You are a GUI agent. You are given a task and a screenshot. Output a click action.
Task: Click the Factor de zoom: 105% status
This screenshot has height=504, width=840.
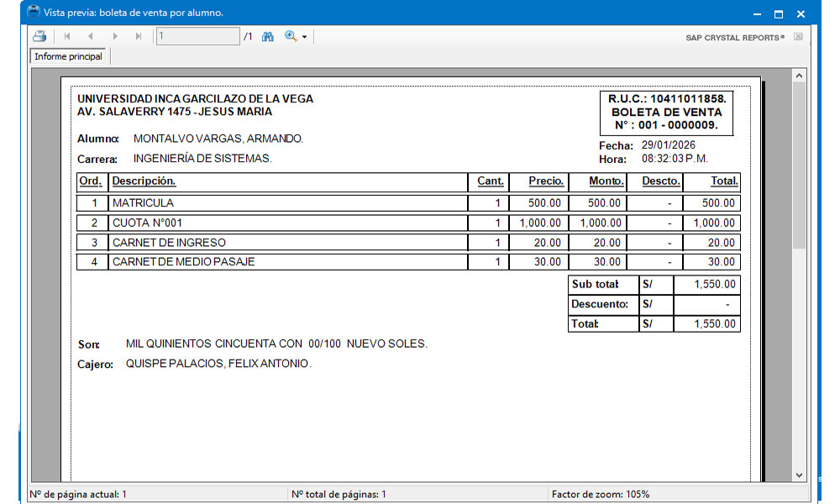tap(601, 495)
